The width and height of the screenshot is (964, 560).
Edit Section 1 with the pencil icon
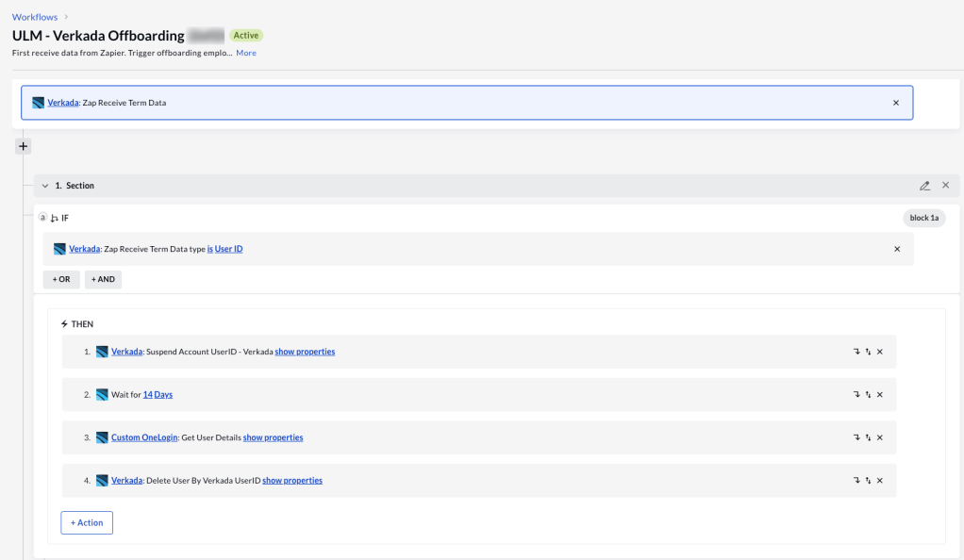click(924, 186)
